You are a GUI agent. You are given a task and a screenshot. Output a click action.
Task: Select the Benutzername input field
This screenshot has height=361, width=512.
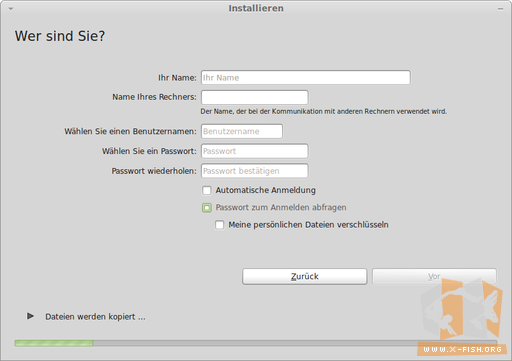[242, 131]
